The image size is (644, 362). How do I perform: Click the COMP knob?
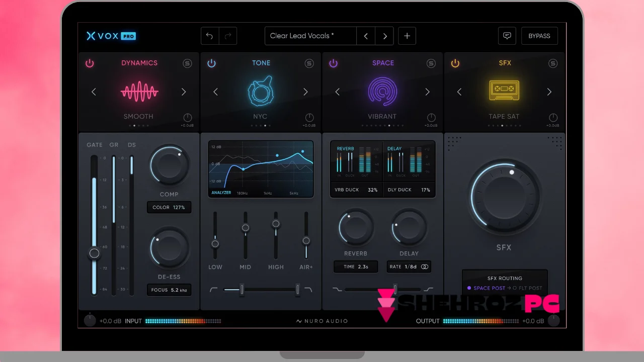tap(169, 165)
